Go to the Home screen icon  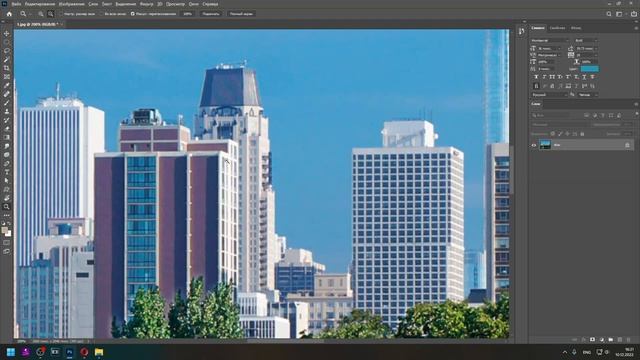point(9,14)
